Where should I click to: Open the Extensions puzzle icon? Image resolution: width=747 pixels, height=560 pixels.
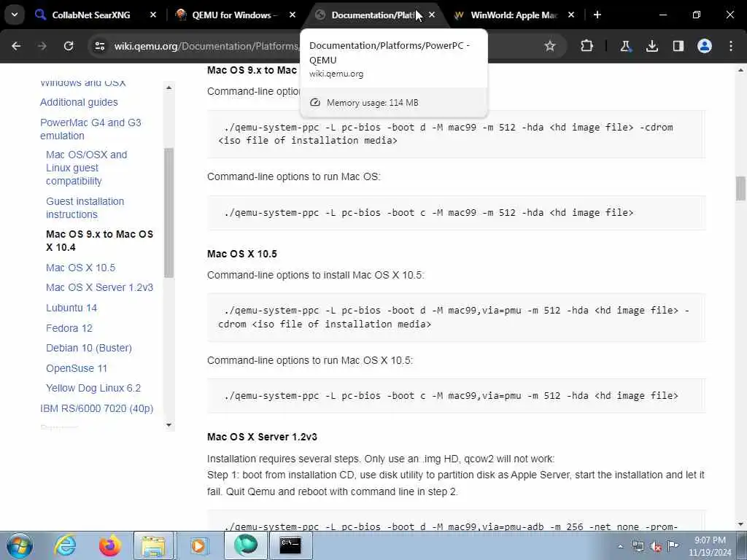click(587, 46)
